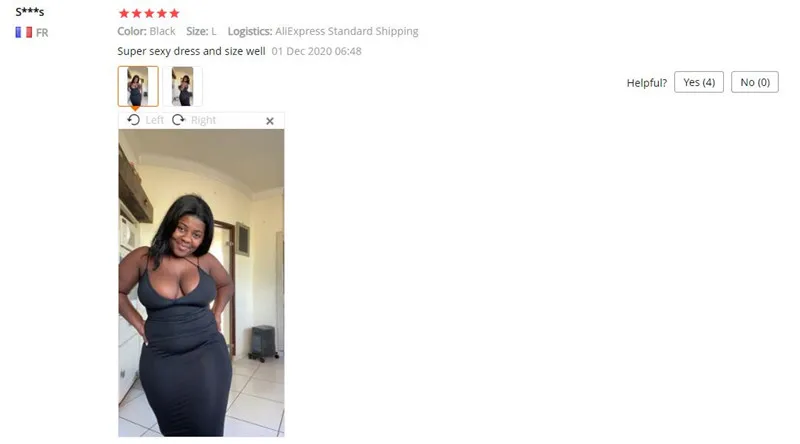The height and width of the screenshot is (444, 800).
Task: Close the enlarged photo viewer
Action: [270, 121]
